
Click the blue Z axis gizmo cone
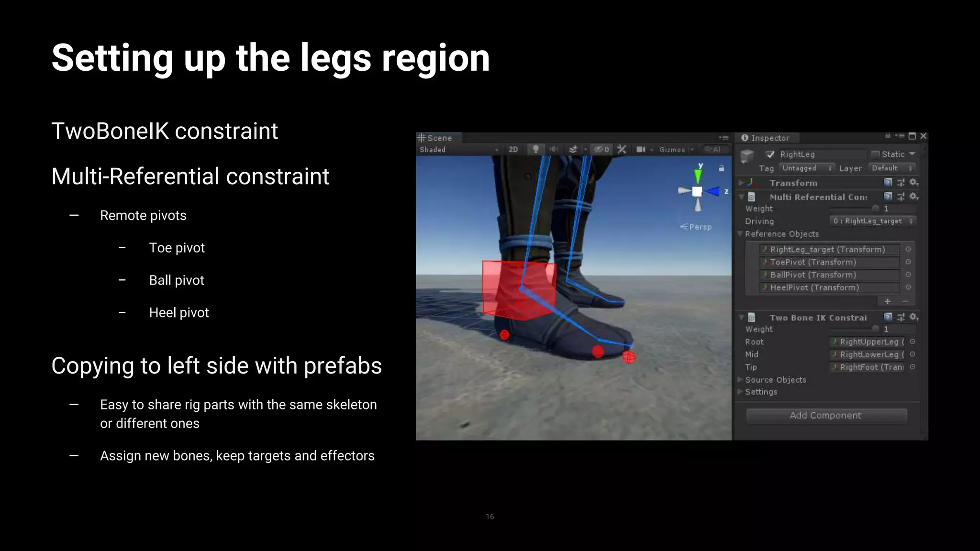click(713, 191)
